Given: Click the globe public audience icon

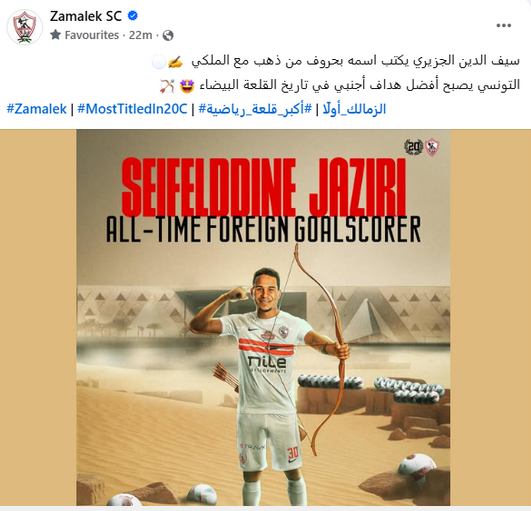Looking at the screenshot, I should (168, 35).
